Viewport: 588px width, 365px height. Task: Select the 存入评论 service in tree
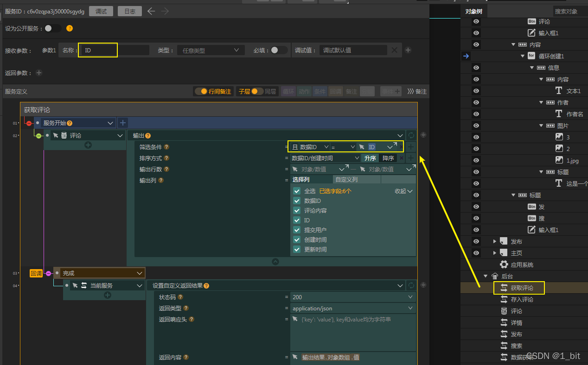tap(522, 299)
